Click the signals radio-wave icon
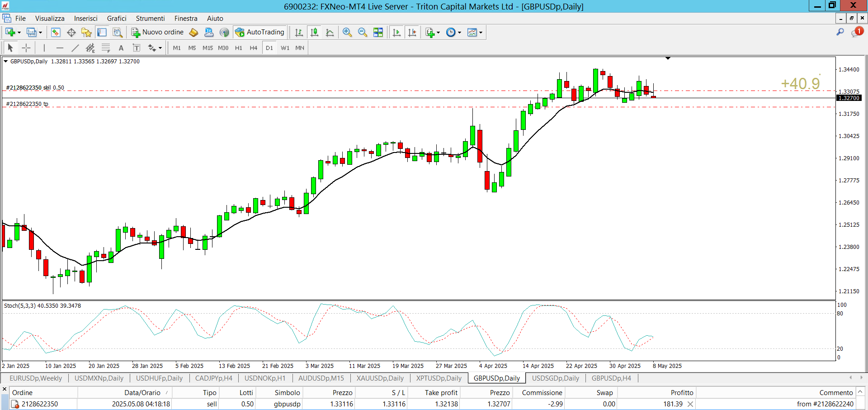The height and width of the screenshot is (410, 868). (x=224, y=32)
